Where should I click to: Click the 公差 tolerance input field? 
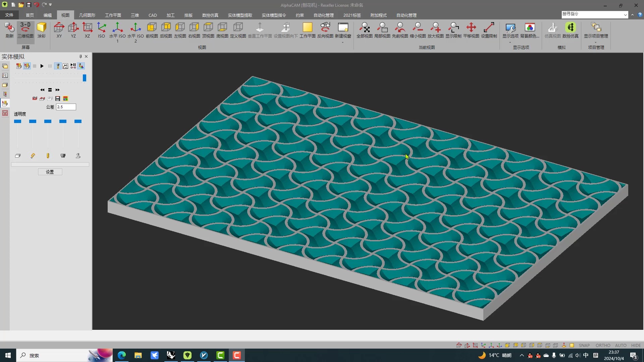pyautogui.click(x=66, y=107)
